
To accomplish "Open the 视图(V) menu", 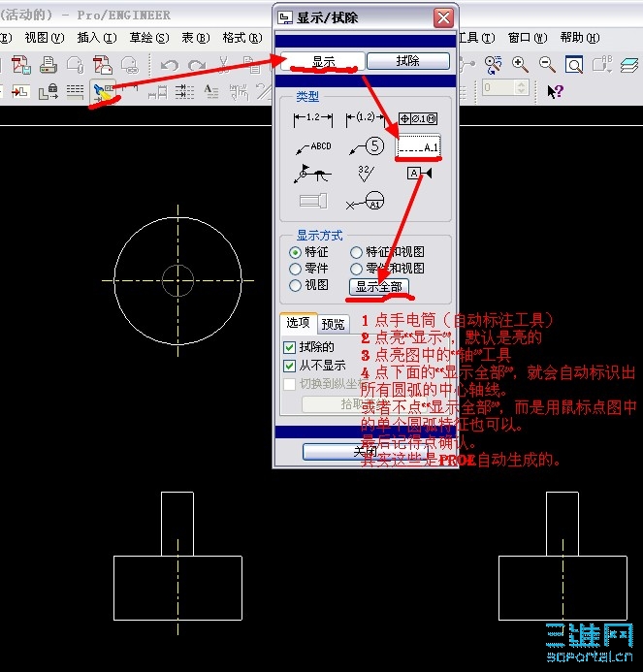I will coord(45,38).
